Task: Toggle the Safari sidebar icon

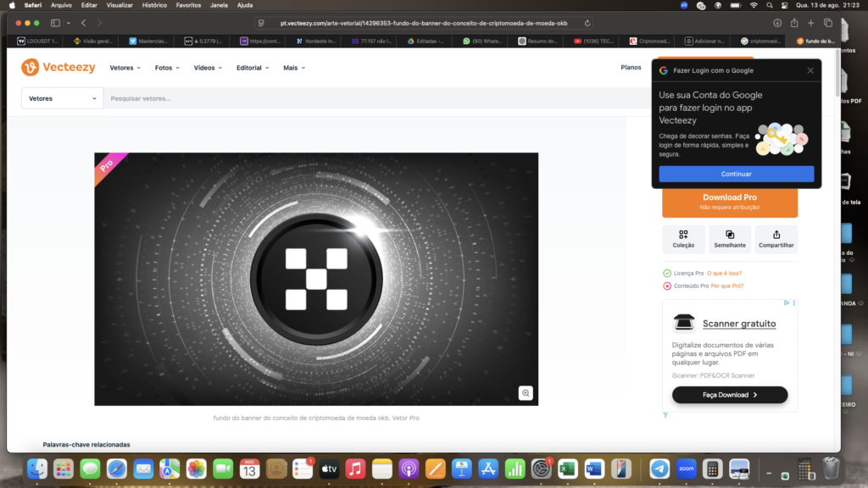Action: tap(55, 23)
